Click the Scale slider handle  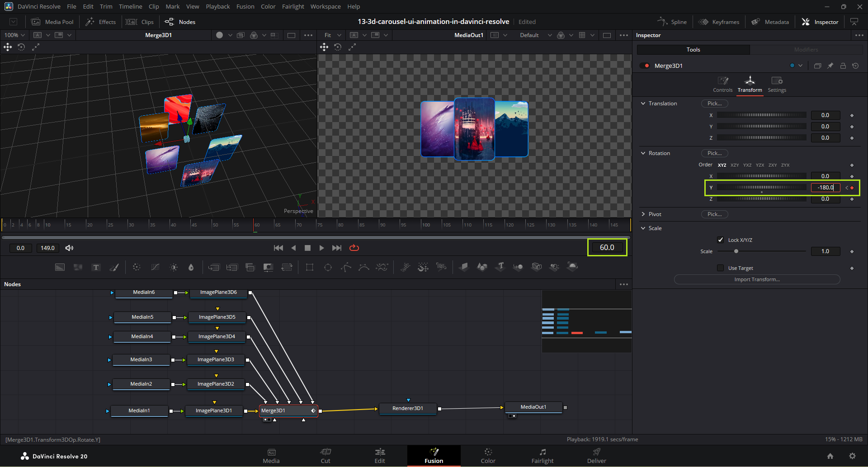736,251
